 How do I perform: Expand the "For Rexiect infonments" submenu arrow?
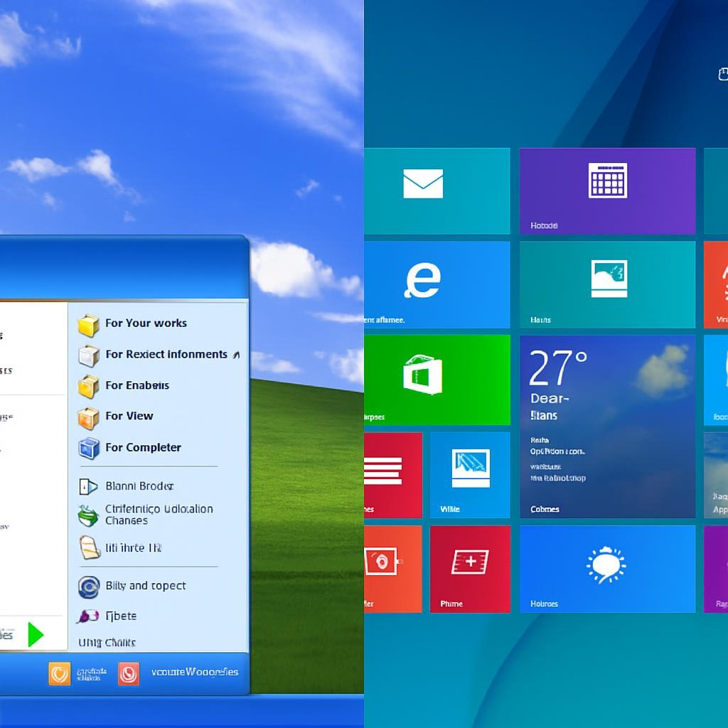click(236, 355)
